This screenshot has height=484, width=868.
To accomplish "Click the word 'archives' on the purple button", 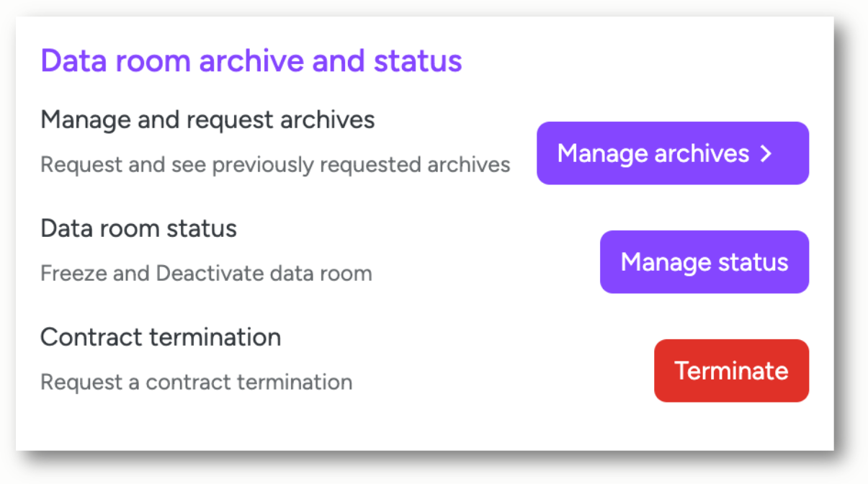I will click(x=702, y=153).
